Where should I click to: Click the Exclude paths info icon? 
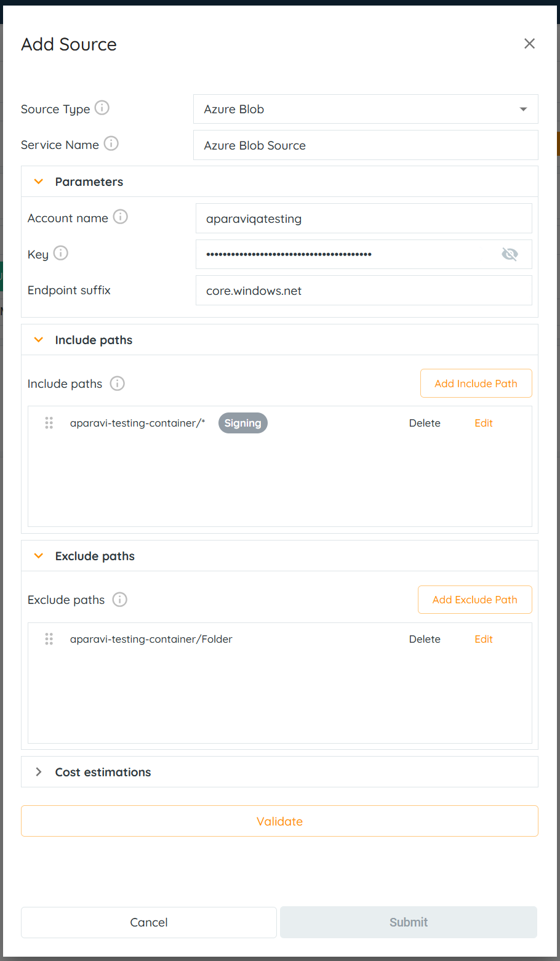[119, 600]
